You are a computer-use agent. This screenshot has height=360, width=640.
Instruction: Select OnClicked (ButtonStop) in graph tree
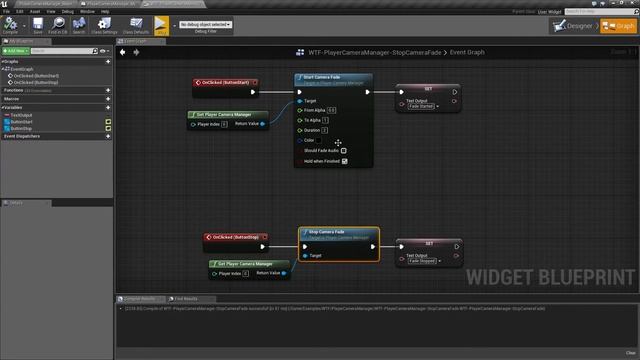(x=36, y=82)
